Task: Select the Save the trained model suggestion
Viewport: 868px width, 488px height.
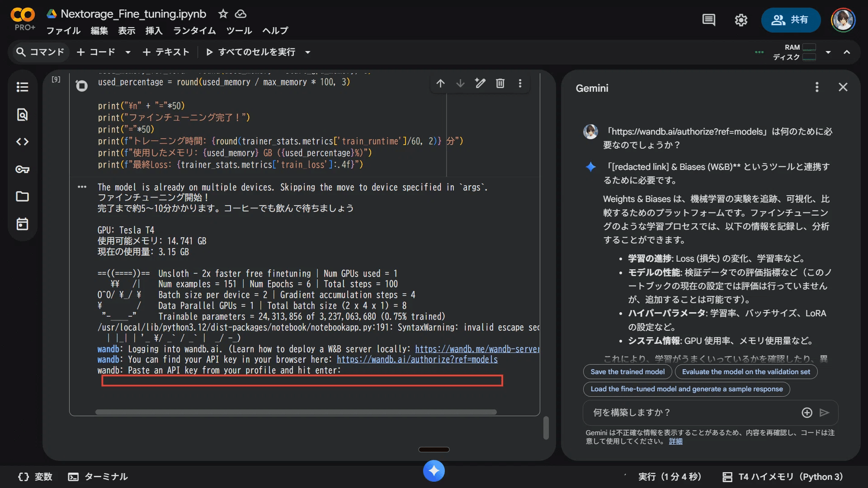Action: 627,372
